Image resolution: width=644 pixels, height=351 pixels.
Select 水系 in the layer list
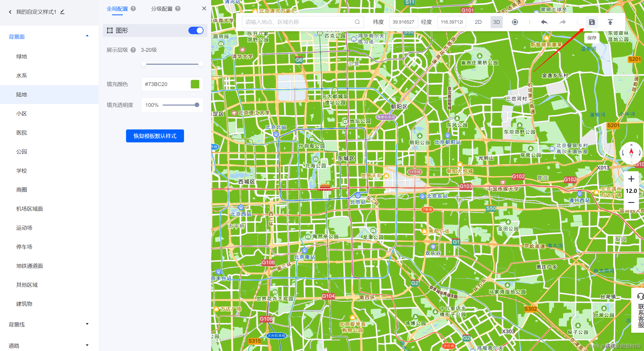[22, 75]
